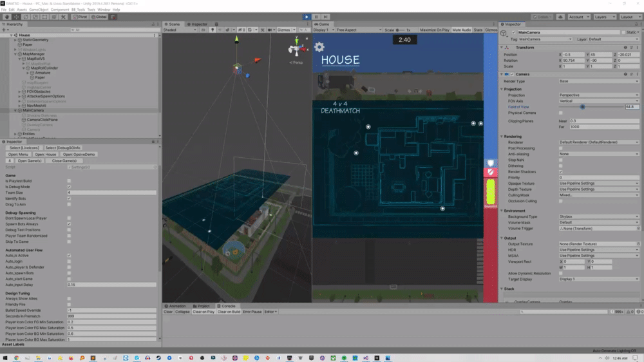Open cloud services icon in toolbar
This screenshot has height=362, width=644.
pyautogui.click(x=560, y=17)
